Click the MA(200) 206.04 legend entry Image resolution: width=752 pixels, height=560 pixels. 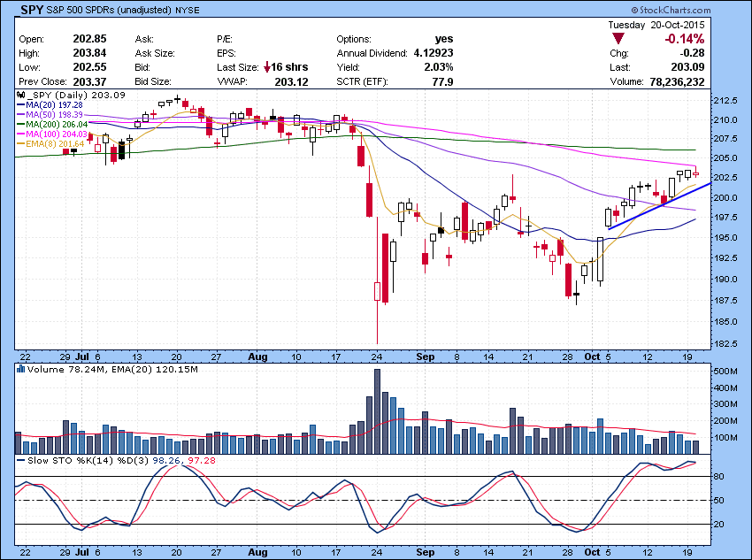click(x=58, y=124)
